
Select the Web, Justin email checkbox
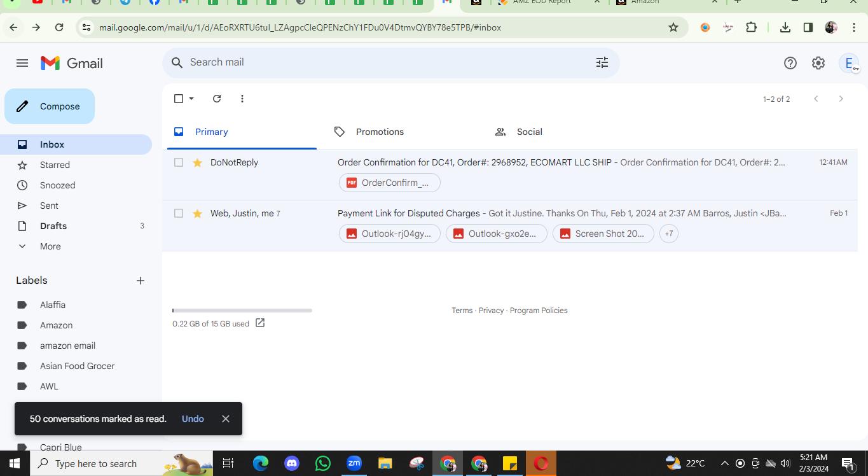click(179, 213)
